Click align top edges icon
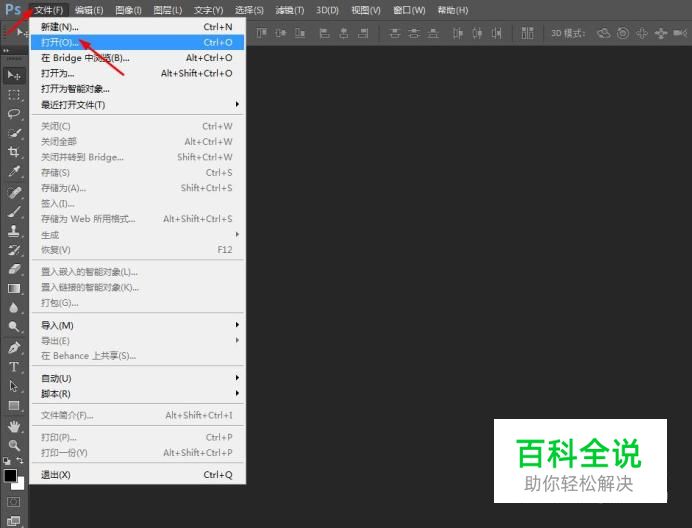The image size is (692, 528). 261,33
